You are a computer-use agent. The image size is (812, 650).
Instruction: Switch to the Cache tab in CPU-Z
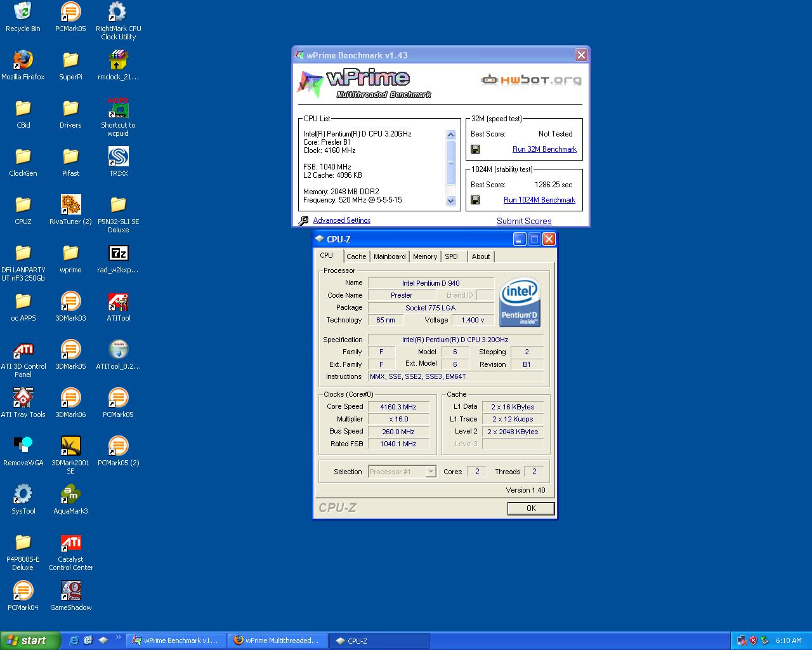(356, 256)
